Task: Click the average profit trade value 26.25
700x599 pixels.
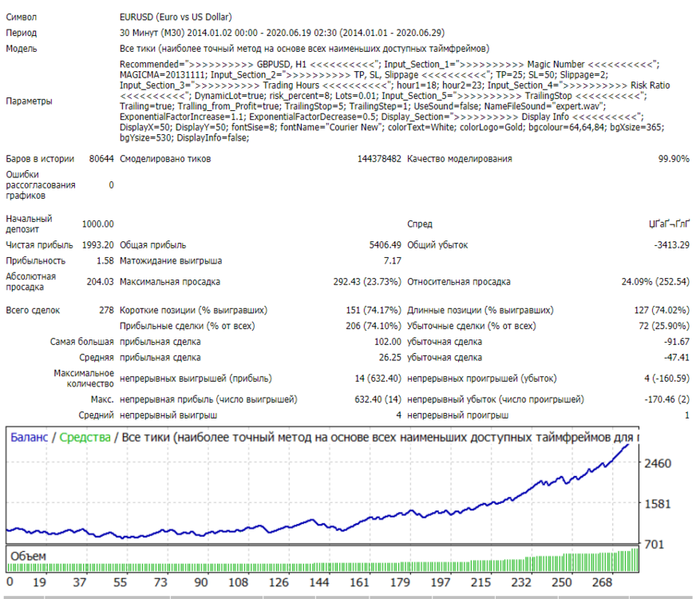Action: [390, 357]
